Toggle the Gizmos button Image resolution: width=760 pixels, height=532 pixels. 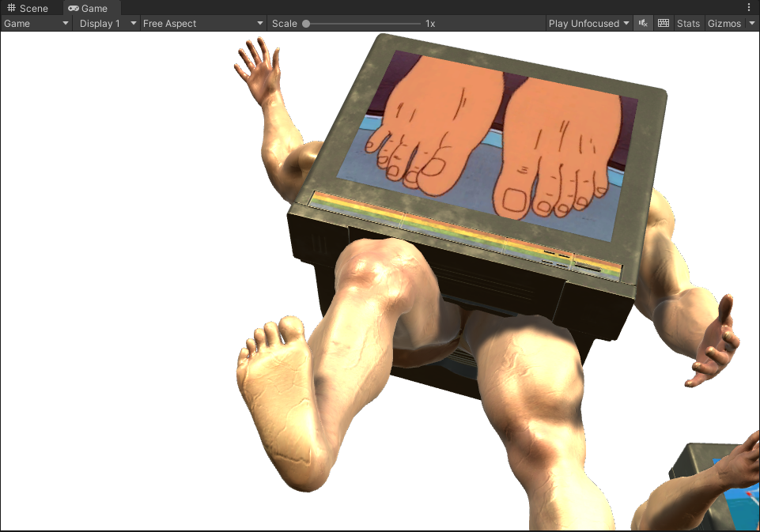coord(724,24)
